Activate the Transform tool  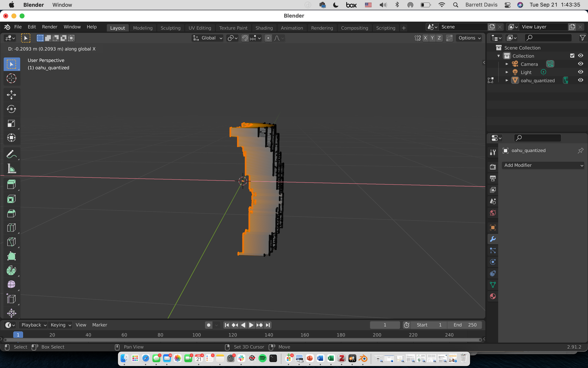coord(12,138)
